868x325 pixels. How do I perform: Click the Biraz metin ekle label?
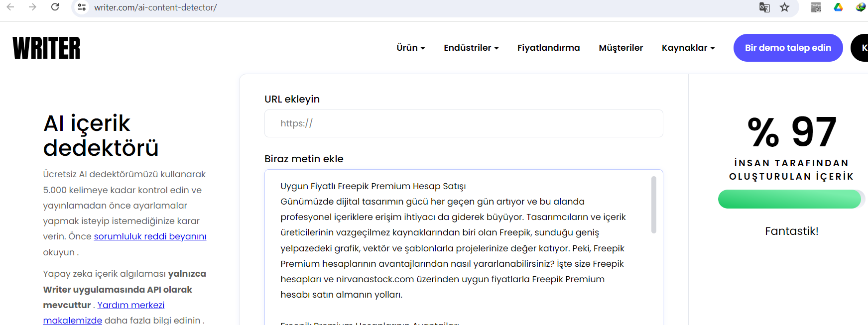click(304, 159)
